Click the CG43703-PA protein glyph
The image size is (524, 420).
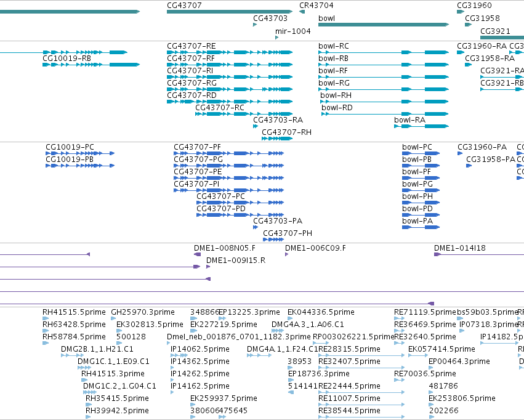pos(256,227)
